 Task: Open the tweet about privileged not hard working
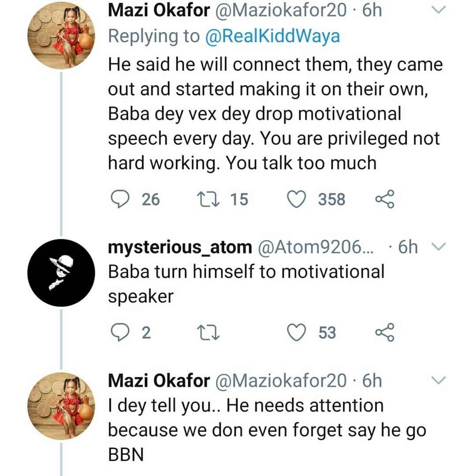tap(275, 114)
